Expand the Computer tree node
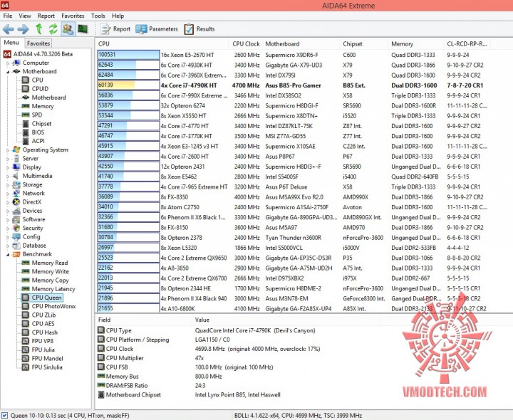 coord(8,63)
